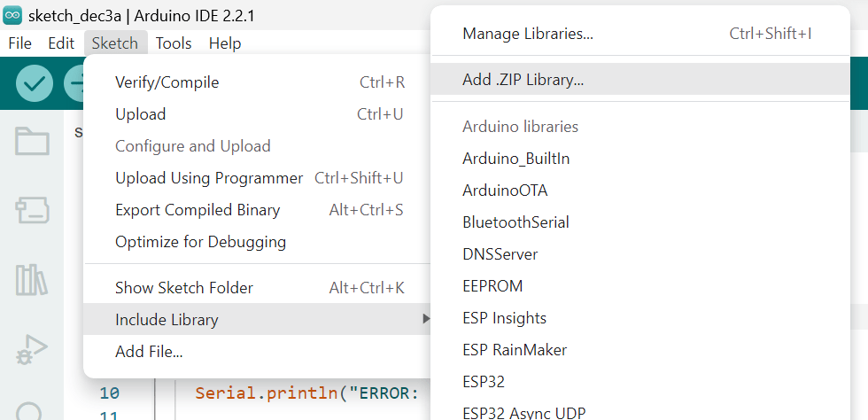Include the BluetoothSerial library
Image resolution: width=868 pixels, height=420 pixels.
(640, 222)
